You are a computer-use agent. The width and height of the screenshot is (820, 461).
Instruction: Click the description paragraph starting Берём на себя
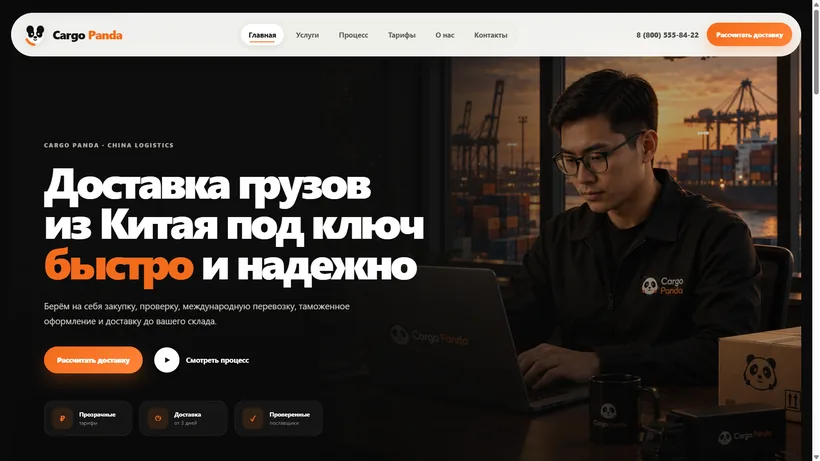point(197,314)
